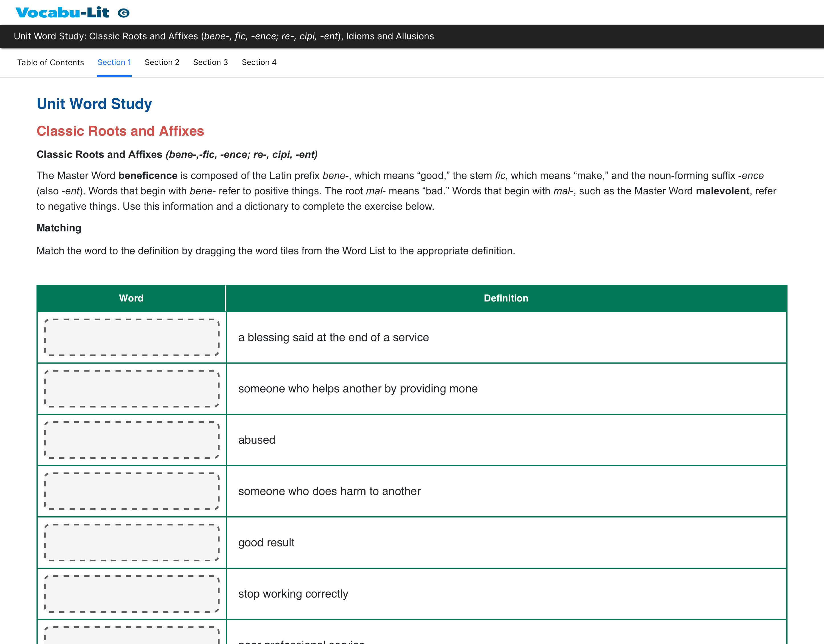Click the Definition column header

pos(506,298)
